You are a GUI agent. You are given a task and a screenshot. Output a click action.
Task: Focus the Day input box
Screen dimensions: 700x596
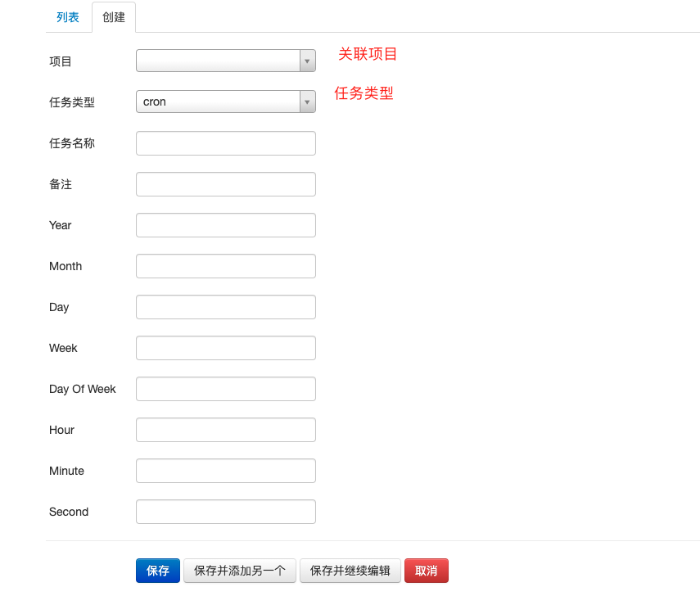coord(225,307)
